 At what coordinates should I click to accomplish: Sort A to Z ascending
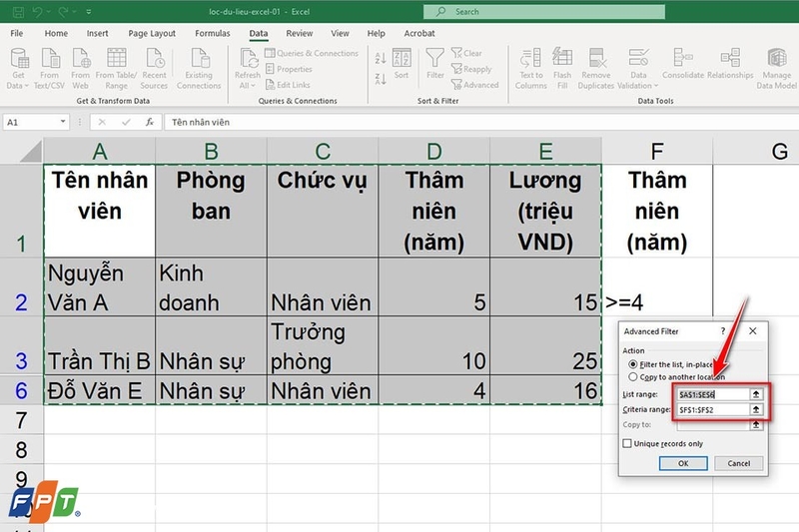[381, 58]
